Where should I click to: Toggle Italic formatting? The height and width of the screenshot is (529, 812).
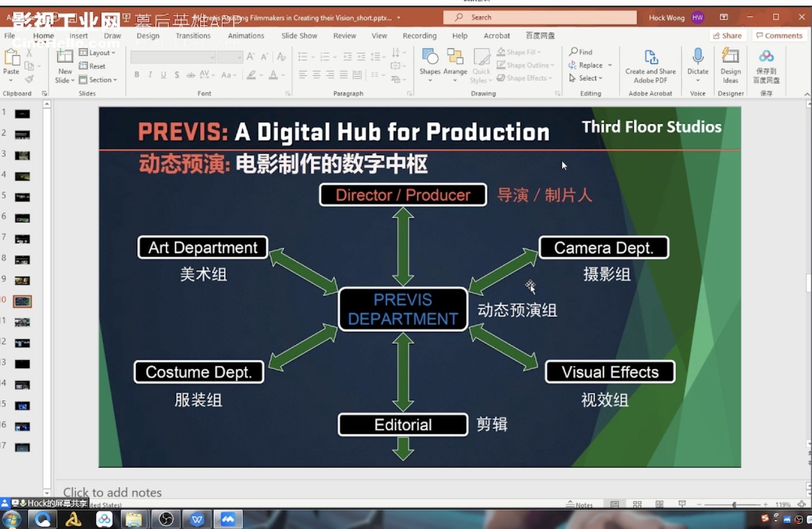point(150,75)
